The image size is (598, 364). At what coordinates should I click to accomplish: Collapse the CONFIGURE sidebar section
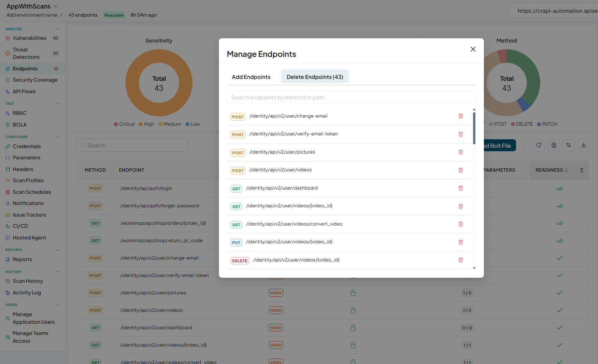[x=58, y=137]
